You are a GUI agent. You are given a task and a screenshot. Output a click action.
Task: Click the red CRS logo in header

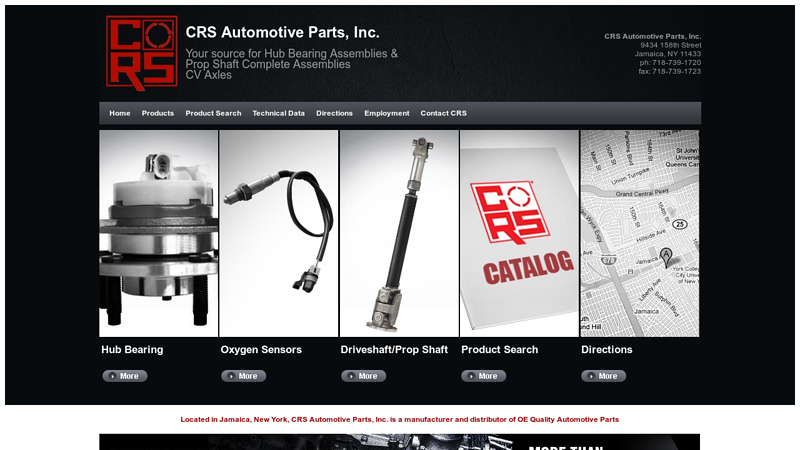click(x=142, y=53)
